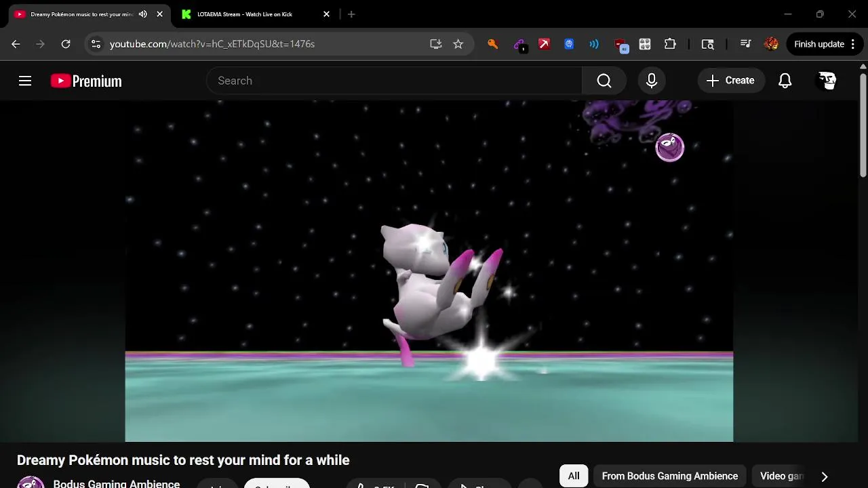The width and height of the screenshot is (868, 488).
Task: Open the Bodus Gaming Ambience channel avatar
Action: [31, 482]
